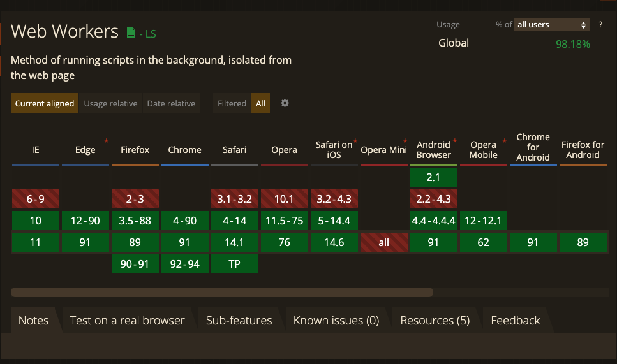Click the Safari 4-14 cell
Screen dimensions: 617x364
click(x=235, y=221)
